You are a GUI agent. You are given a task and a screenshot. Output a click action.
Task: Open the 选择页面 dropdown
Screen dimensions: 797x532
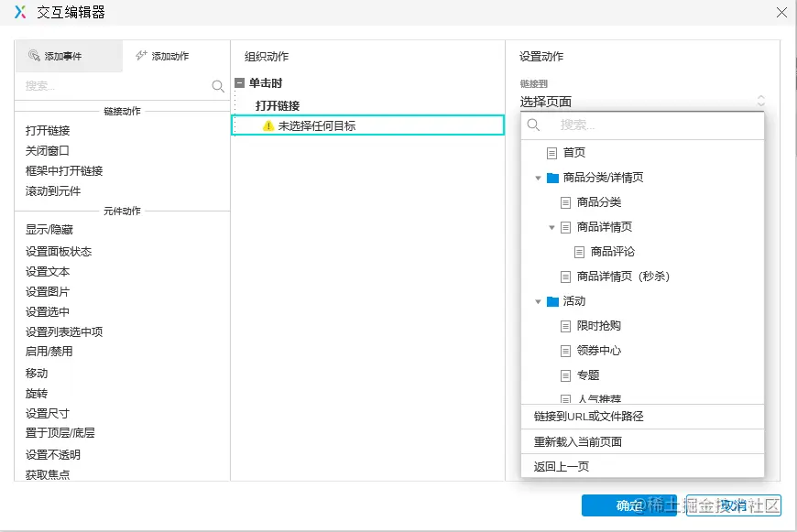tap(642, 102)
